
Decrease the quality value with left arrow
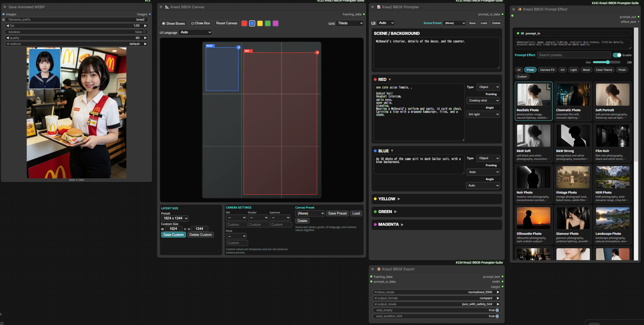pyautogui.click(x=7, y=38)
